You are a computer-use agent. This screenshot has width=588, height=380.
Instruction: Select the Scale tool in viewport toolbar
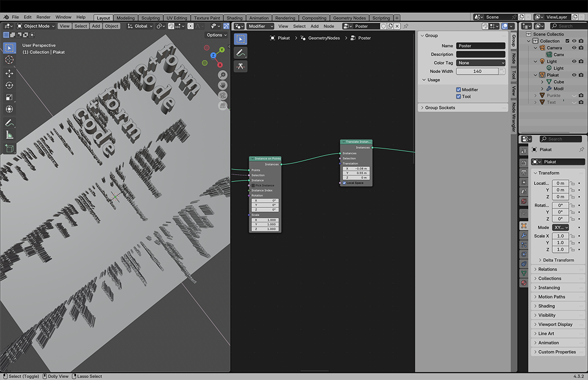[9, 97]
